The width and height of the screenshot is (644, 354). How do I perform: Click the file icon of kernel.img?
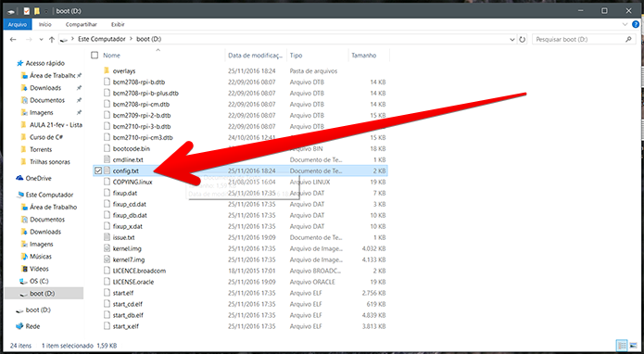(107, 248)
